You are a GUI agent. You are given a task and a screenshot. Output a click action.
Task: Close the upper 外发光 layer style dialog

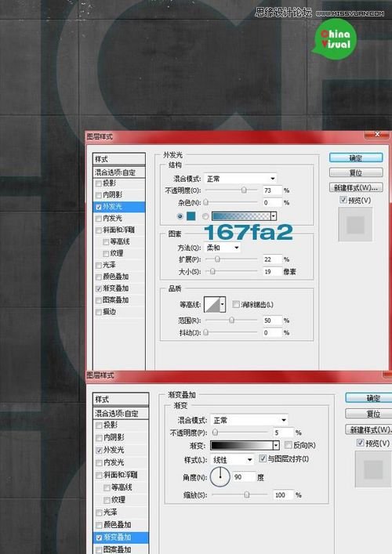tap(377, 135)
